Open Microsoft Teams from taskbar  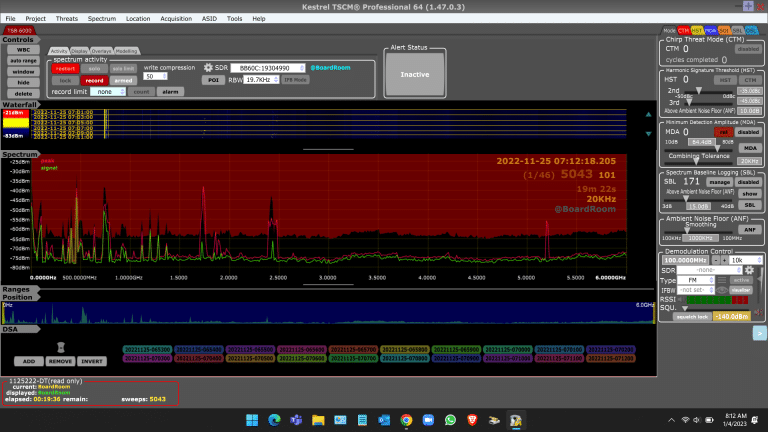pyautogui.click(x=296, y=420)
